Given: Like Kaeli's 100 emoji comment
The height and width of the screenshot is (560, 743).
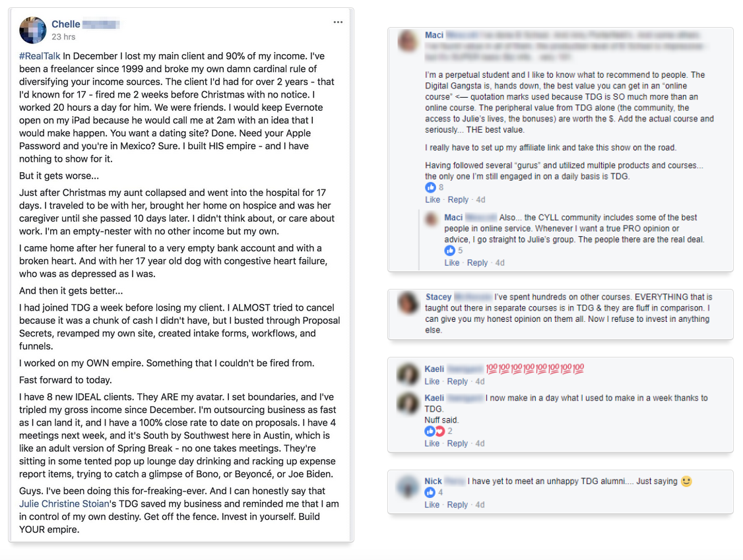Looking at the screenshot, I should click(x=432, y=381).
